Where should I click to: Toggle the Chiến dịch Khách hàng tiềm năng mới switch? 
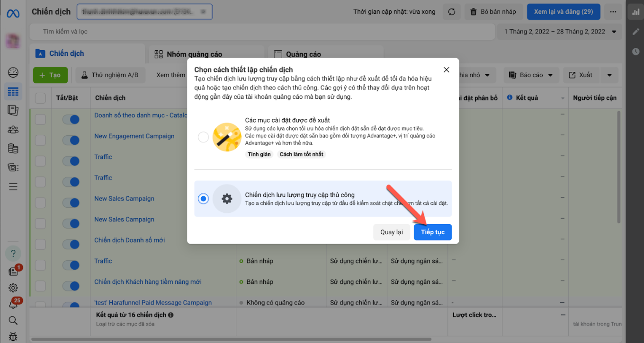(x=71, y=286)
